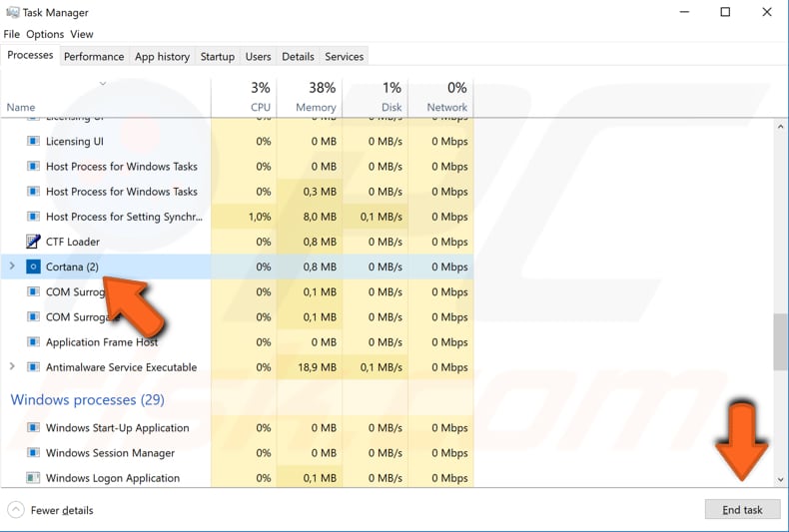Go to the Details tab

[298, 56]
